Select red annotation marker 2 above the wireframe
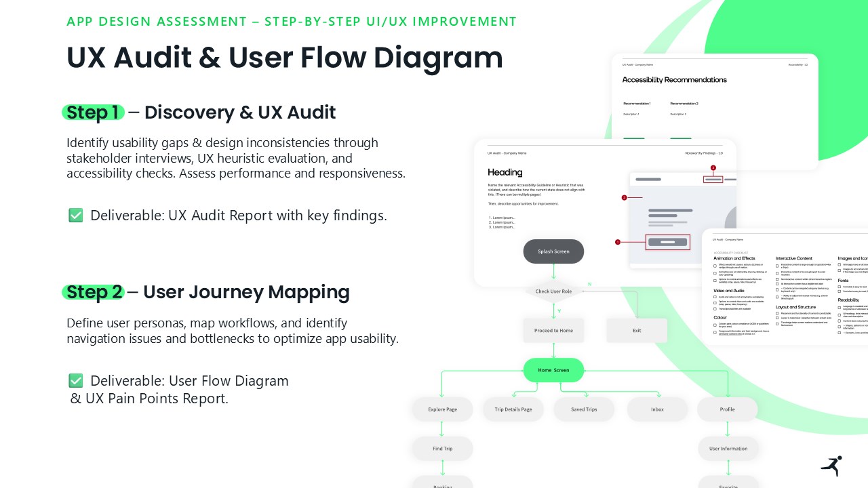The image size is (868, 488). [x=713, y=167]
